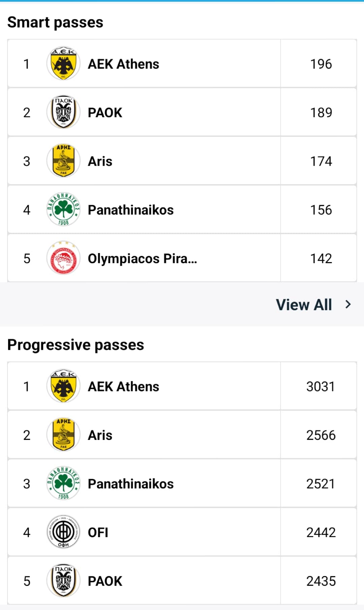This screenshot has height=610, width=364.
Task: Open OFI team name in Progressive passes
Action: click(x=98, y=532)
